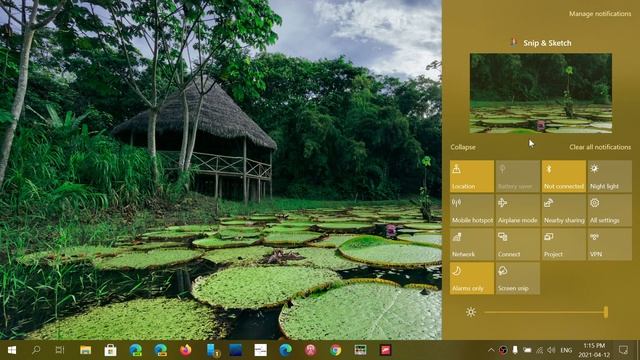Open the Edge icon beside Microsoft Store
Image resolution: width=640 pixels, height=360 pixels.
136,350
